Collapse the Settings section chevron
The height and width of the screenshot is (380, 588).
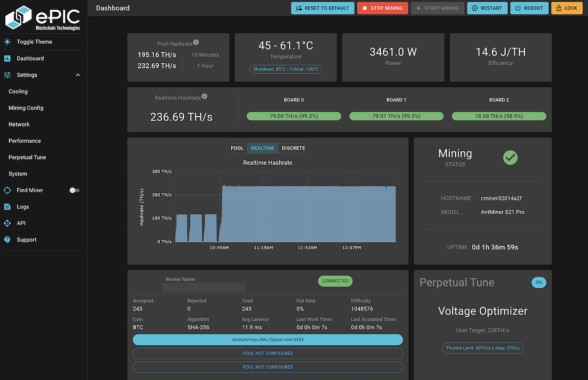coord(77,75)
